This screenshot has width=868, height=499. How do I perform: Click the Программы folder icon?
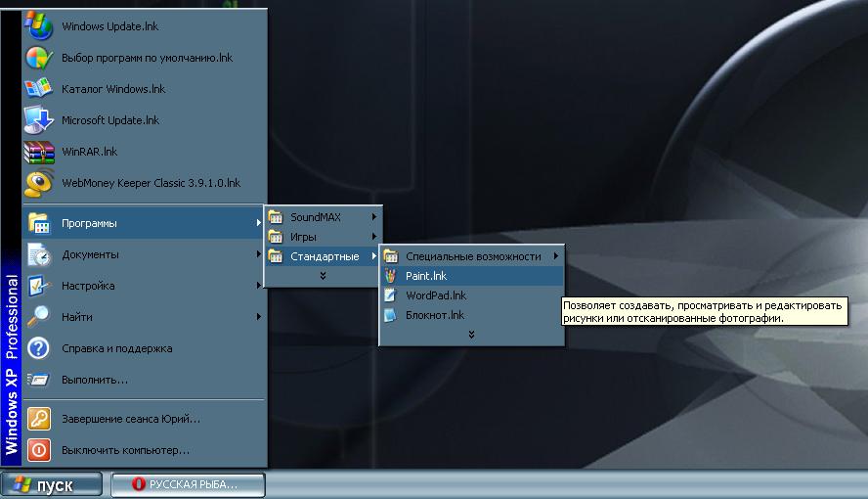pyautogui.click(x=39, y=223)
